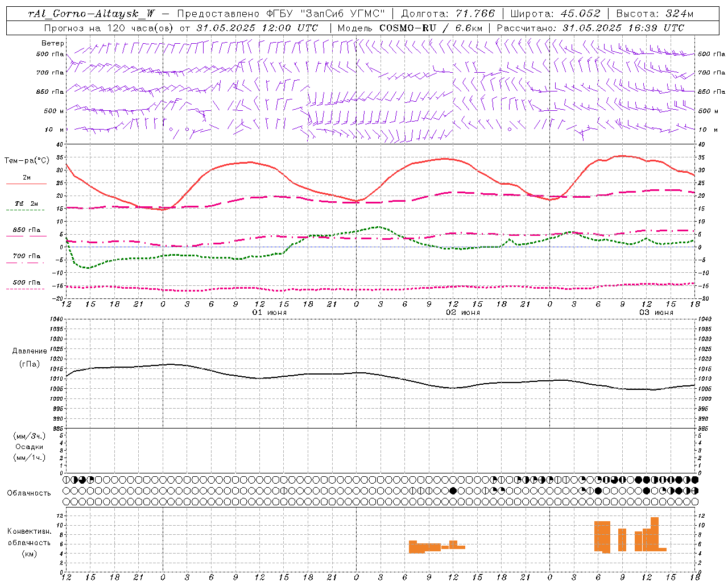The image size is (728, 582).
Task: Click the 40 value on the left temperature axis
Action: click(x=60, y=144)
